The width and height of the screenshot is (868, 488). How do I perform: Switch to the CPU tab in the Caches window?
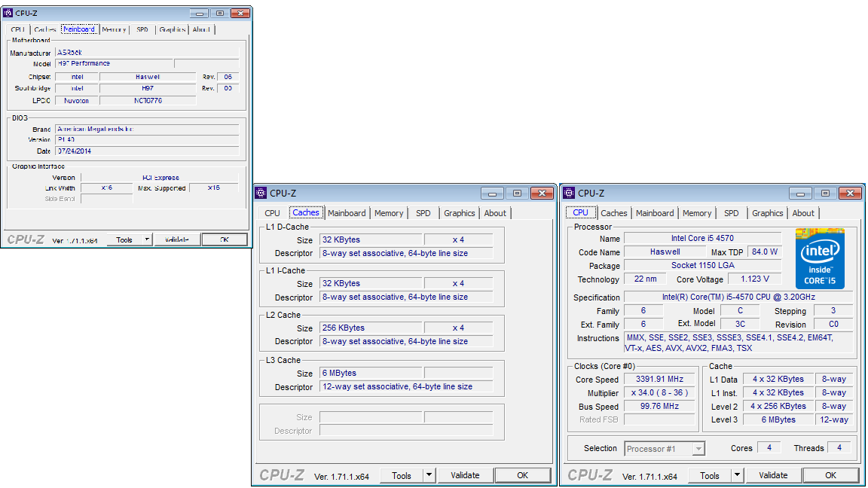pyautogui.click(x=272, y=213)
